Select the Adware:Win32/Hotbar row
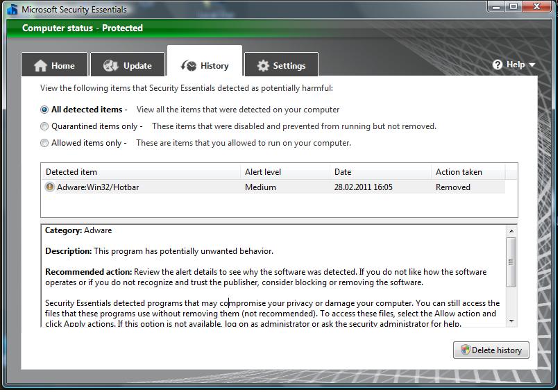The image size is (560, 392). pos(273,187)
